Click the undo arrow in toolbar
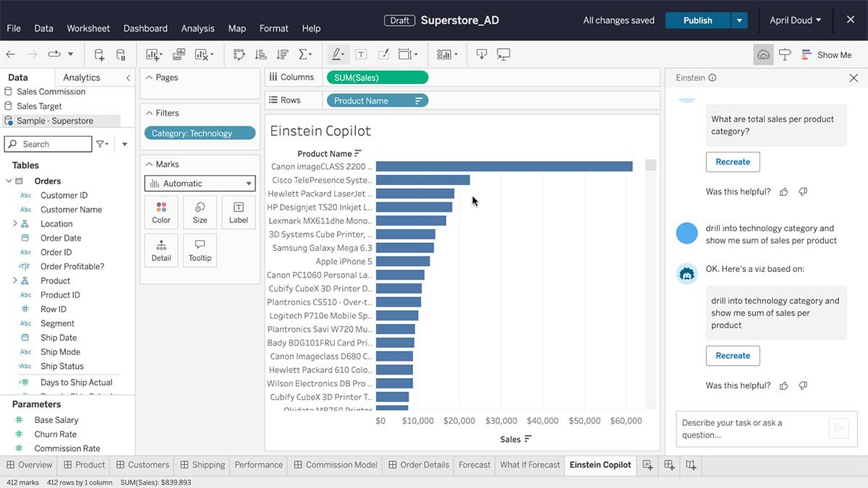This screenshot has width=868, height=488. point(10,55)
